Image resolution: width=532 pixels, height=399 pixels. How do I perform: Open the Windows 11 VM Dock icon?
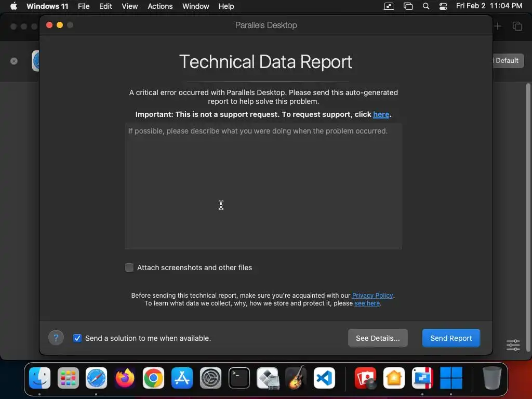451,378
